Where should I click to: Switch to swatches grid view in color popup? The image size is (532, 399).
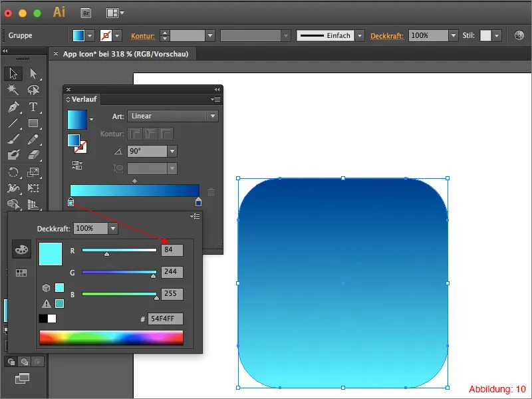pyautogui.click(x=21, y=273)
